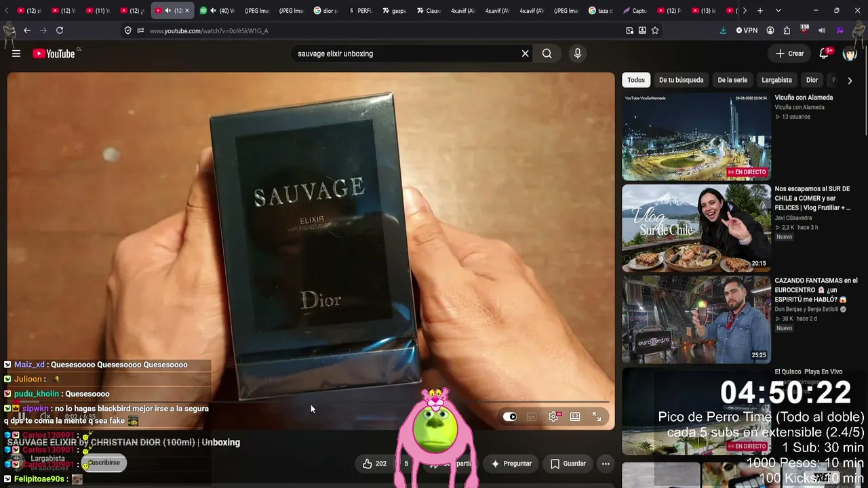Open the YouTube guide hamburger menu

(x=16, y=54)
